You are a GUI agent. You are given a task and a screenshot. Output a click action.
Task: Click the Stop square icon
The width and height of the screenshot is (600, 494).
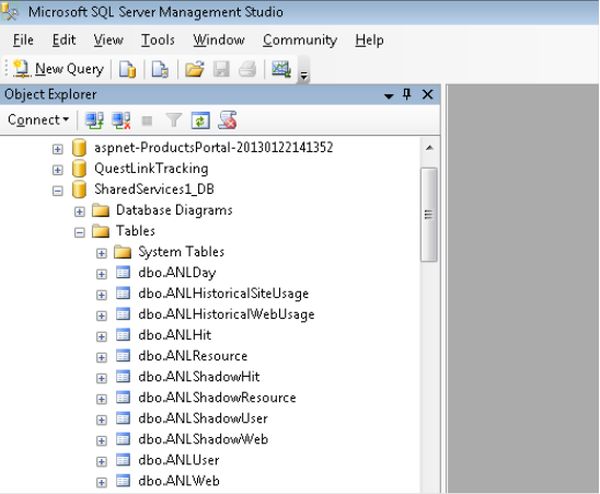point(147,121)
